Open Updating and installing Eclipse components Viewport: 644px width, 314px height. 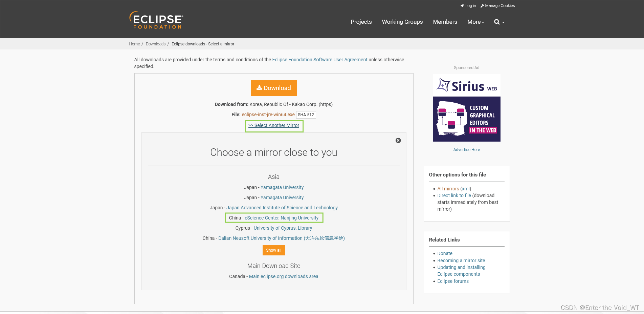tap(461, 271)
